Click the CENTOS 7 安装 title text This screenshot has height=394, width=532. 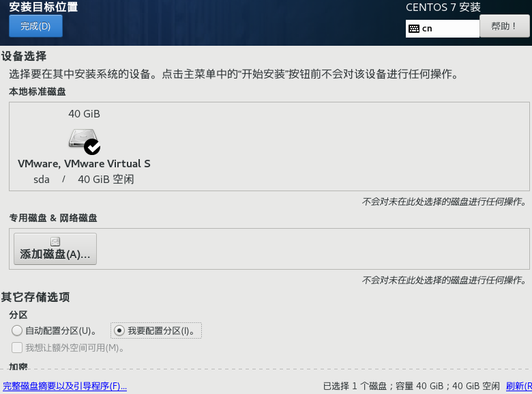tap(443, 7)
